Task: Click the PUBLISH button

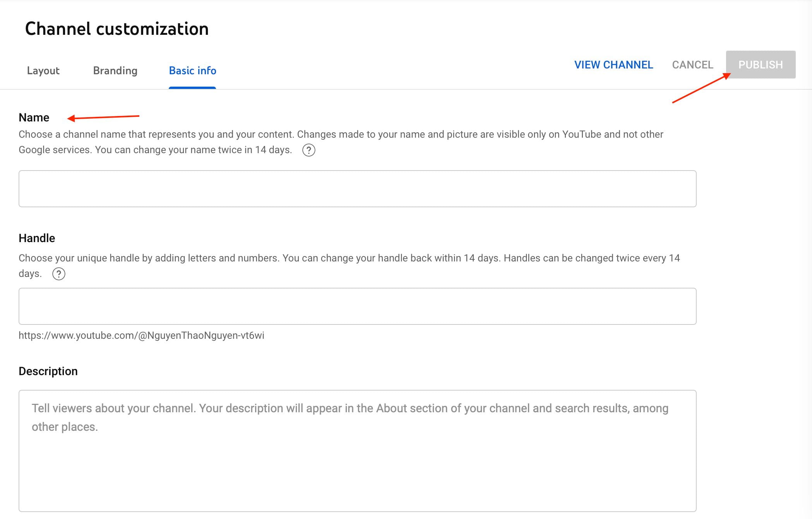Action: tap(760, 65)
